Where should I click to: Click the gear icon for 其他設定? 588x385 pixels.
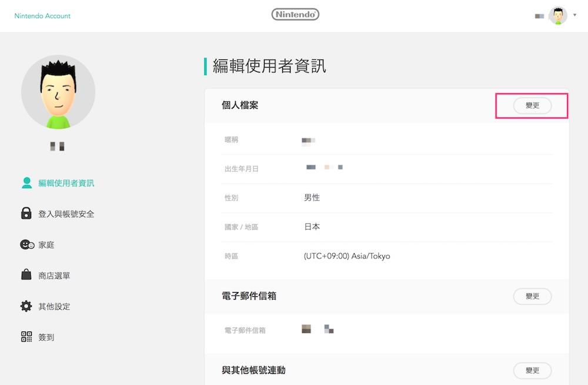(26, 306)
